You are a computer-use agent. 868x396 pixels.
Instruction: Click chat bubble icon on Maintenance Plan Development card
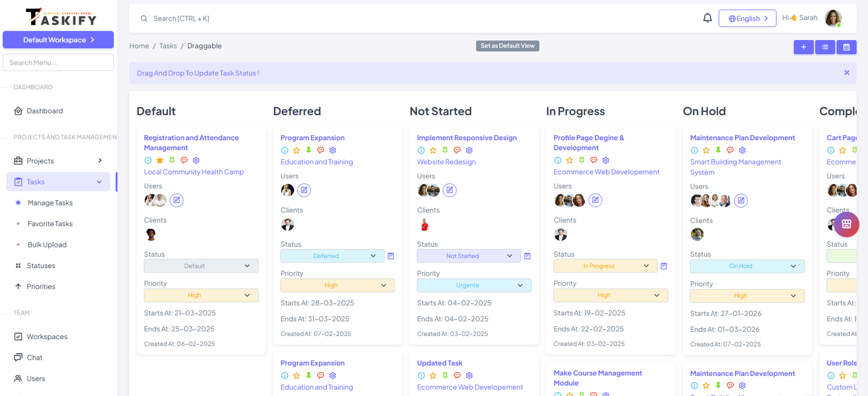pos(730,150)
